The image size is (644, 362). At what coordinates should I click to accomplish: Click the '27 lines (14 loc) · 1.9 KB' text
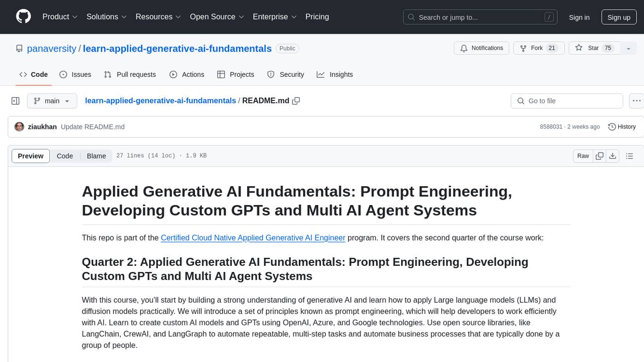pyautogui.click(x=161, y=156)
